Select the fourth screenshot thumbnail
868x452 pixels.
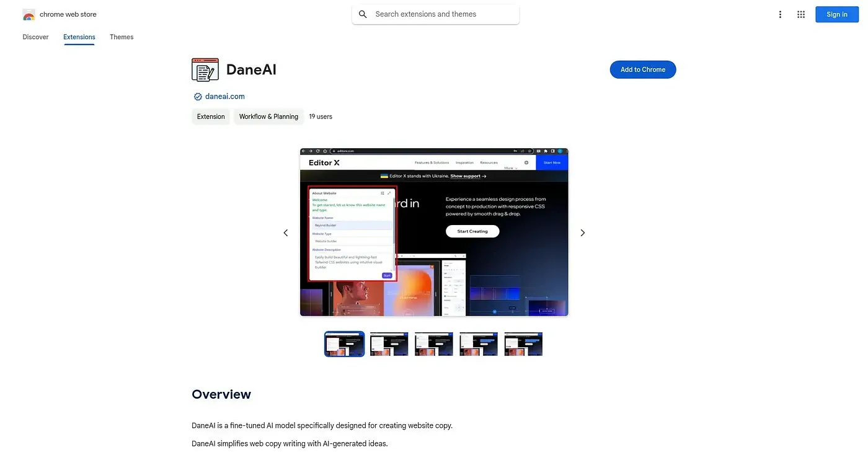pyautogui.click(x=479, y=344)
